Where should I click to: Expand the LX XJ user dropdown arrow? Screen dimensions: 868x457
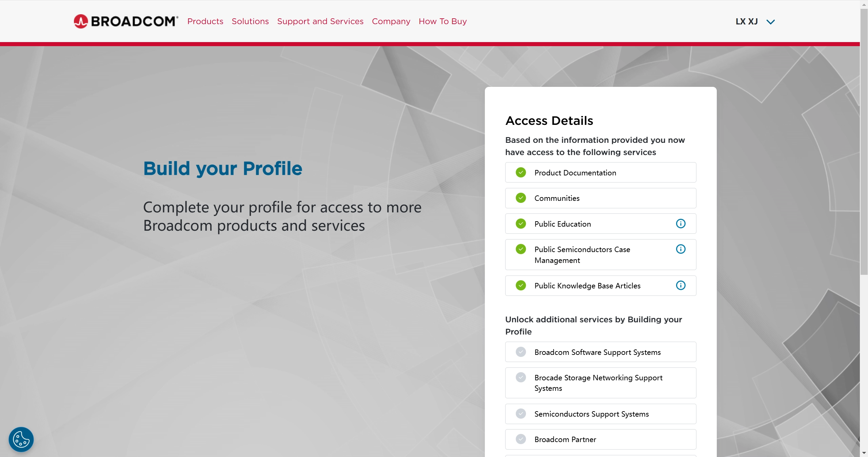[x=770, y=22]
